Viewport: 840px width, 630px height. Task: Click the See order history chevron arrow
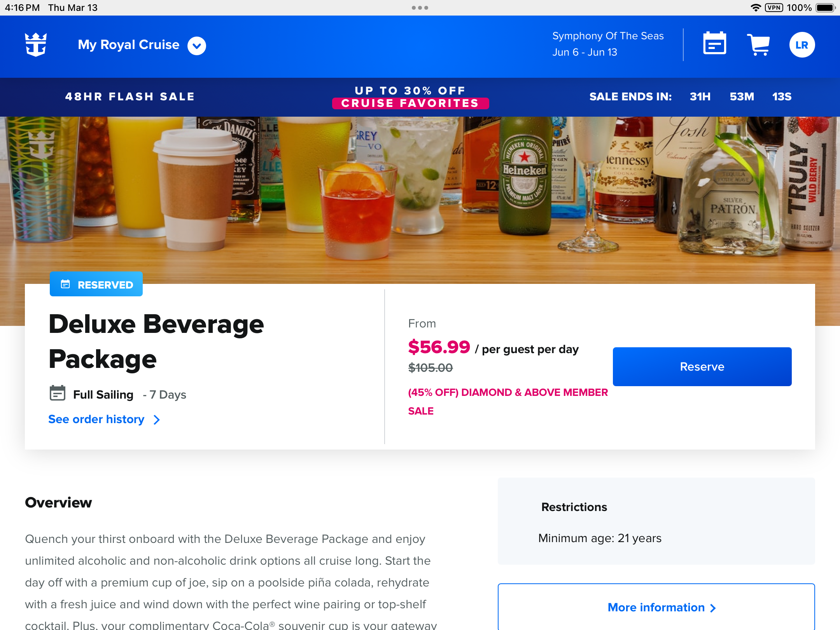tap(156, 420)
